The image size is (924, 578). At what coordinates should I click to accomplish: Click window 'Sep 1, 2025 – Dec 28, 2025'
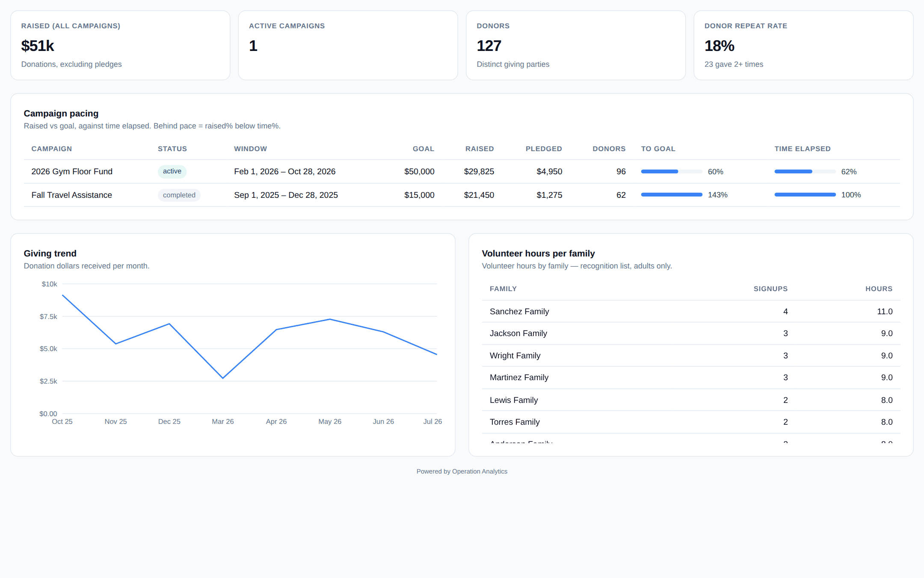286,195
